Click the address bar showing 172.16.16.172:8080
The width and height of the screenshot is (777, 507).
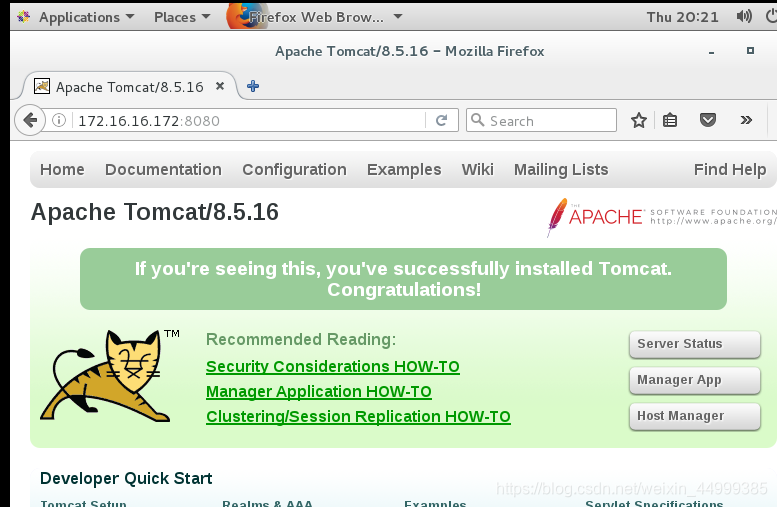(248, 120)
